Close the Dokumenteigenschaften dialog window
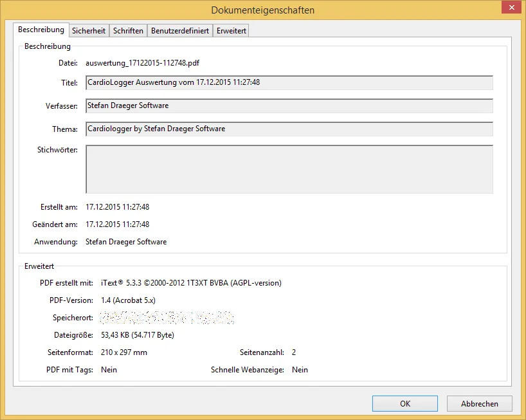 (511, 8)
